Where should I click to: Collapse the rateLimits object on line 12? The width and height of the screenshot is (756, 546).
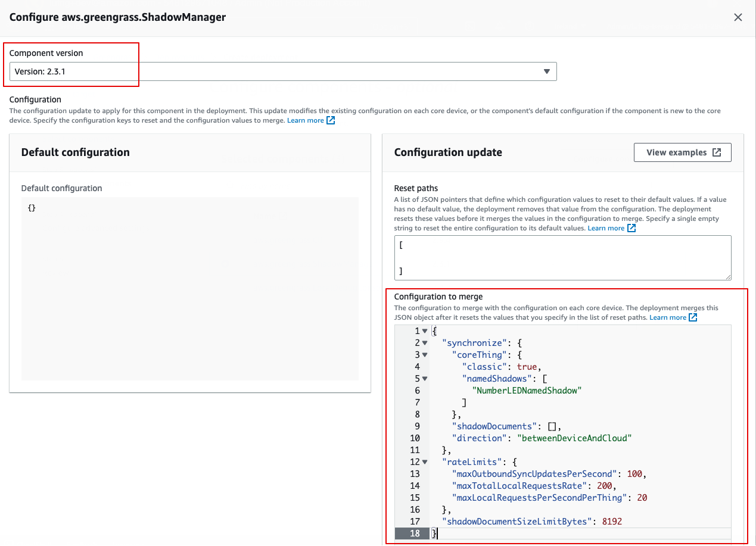(x=425, y=461)
